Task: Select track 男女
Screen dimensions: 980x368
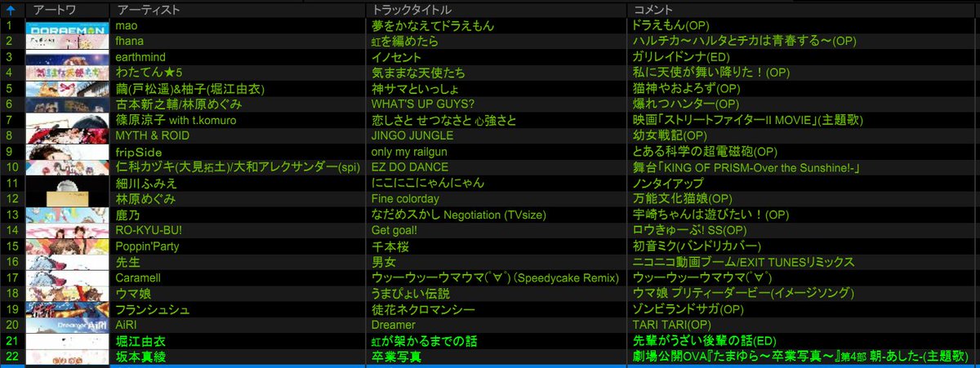Action: [x=384, y=262]
